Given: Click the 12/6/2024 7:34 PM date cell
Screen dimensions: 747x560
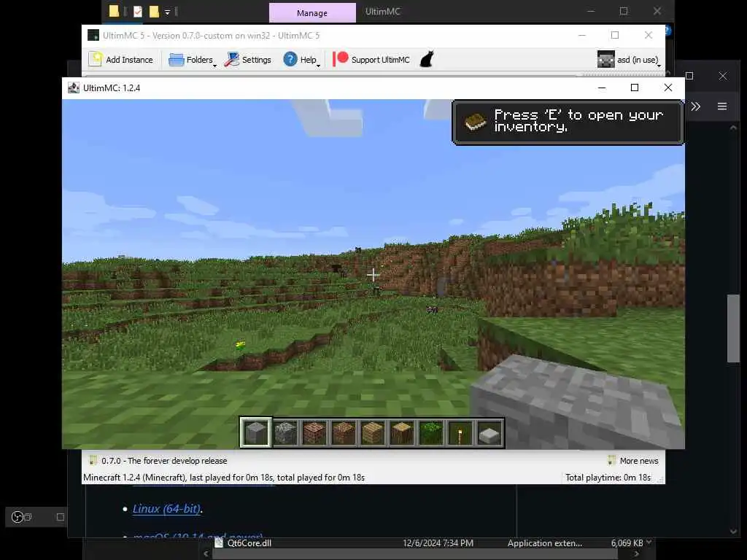Looking at the screenshot, I should tap(438, 542).
